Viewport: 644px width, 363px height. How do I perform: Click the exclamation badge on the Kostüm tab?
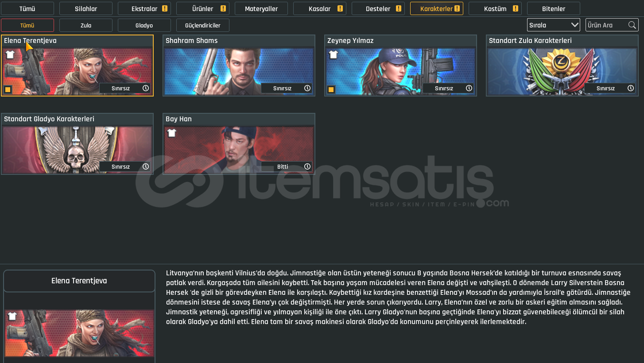click(x=516, y=8)
